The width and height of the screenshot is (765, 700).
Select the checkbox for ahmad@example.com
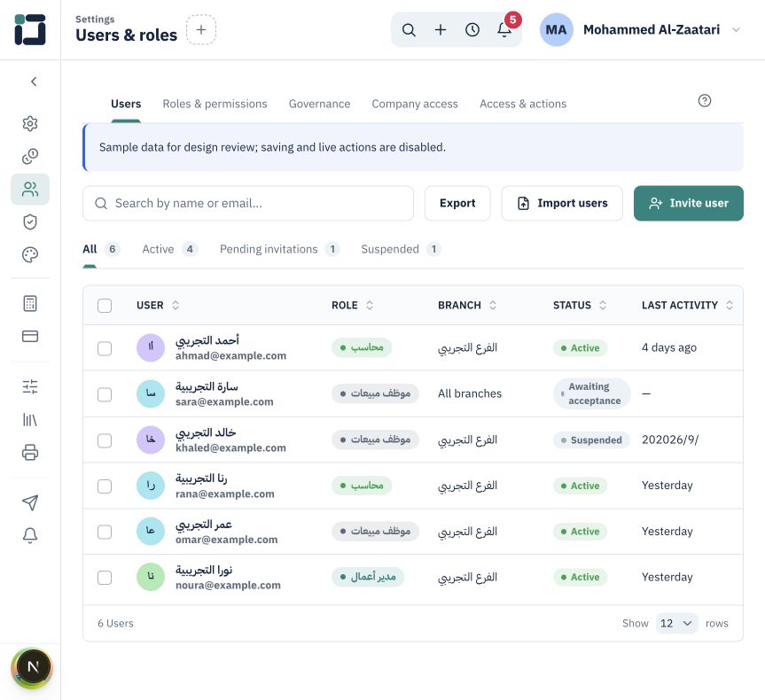click(105, 348)
